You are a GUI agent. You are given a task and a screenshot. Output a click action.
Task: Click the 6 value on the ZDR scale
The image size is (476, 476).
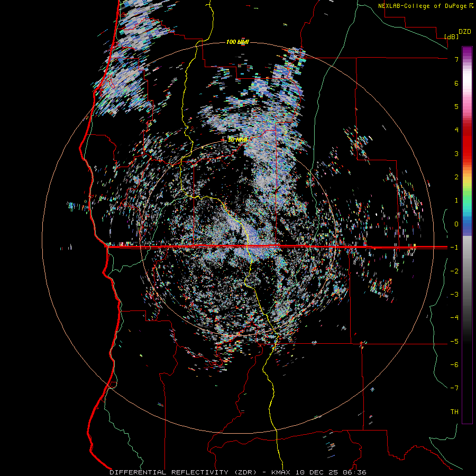[x=456, y=83]
